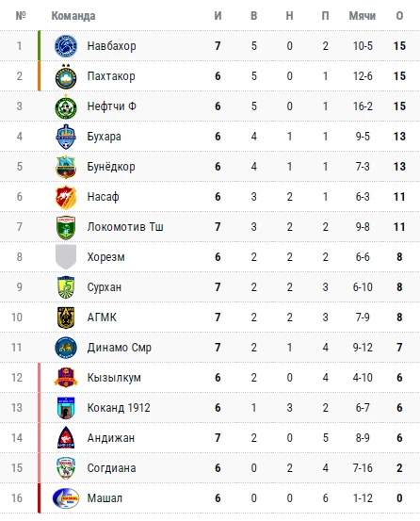This screenshot has height=521, width=420.
Task: Open the Согдиана team page link
Action: click(111, 468)
